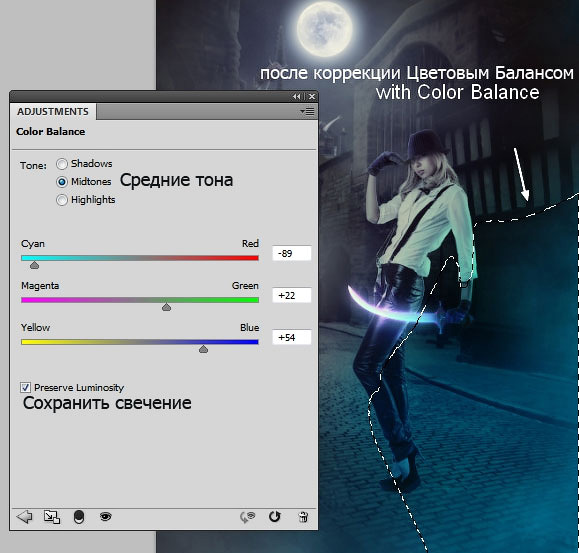The image size is (579, 553).
Task: Delete adjustment layer with the trash icon
Action: click(x=303, y=517)
